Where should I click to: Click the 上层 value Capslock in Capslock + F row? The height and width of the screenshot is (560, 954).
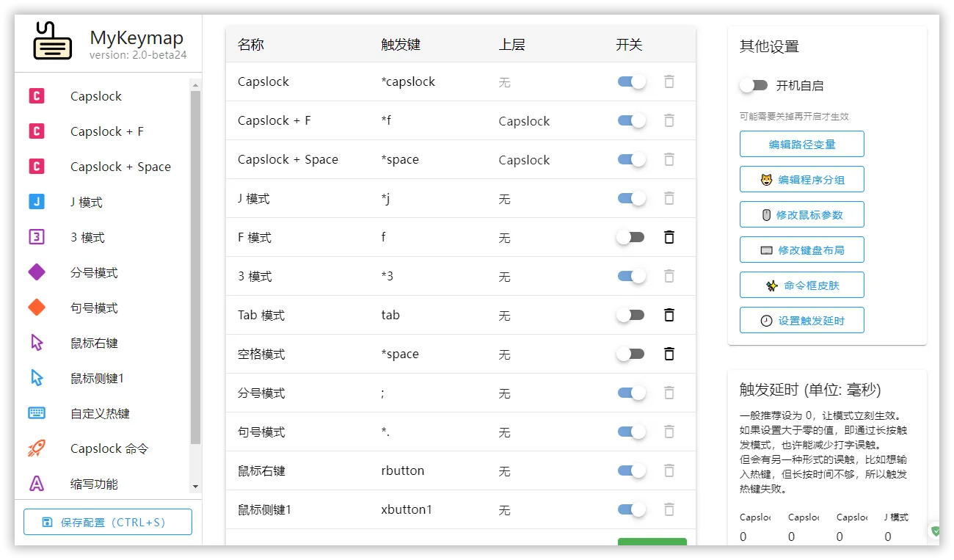tap(524, 121)
